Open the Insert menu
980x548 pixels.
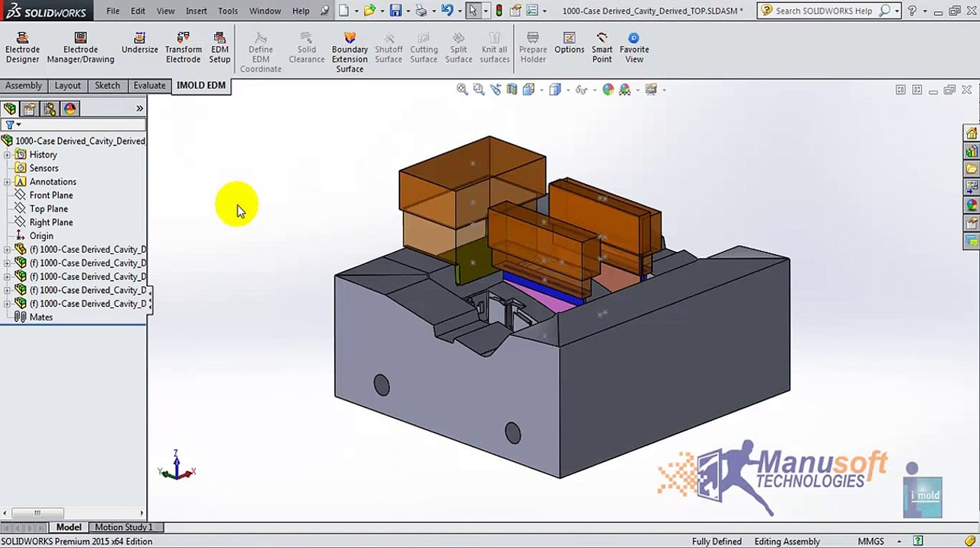coord(196,11)
